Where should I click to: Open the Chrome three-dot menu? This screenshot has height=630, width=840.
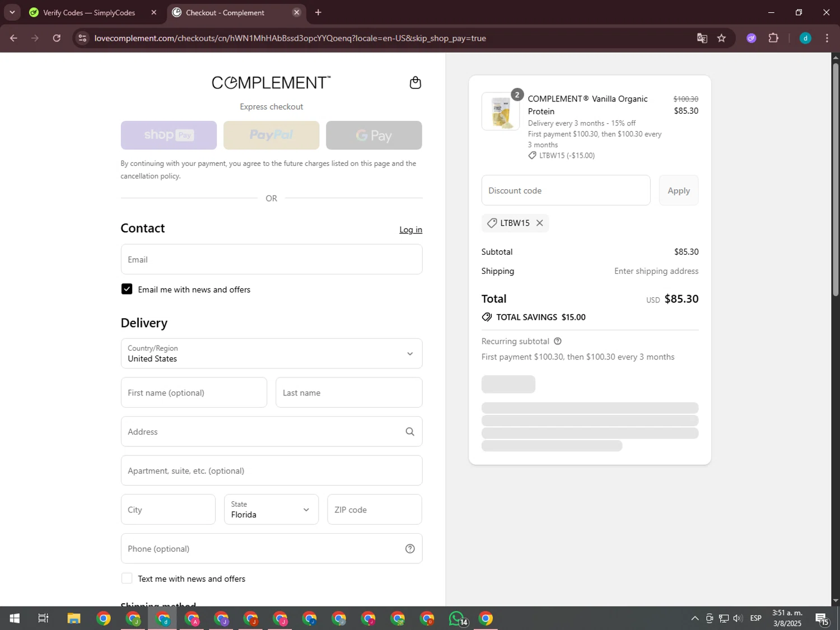tap(827, 38)
